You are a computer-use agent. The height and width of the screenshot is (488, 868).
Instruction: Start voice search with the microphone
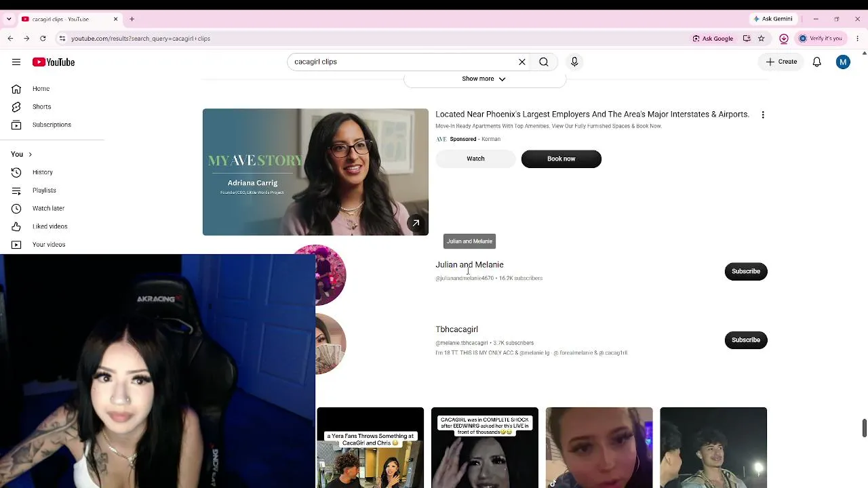point(574,62)
